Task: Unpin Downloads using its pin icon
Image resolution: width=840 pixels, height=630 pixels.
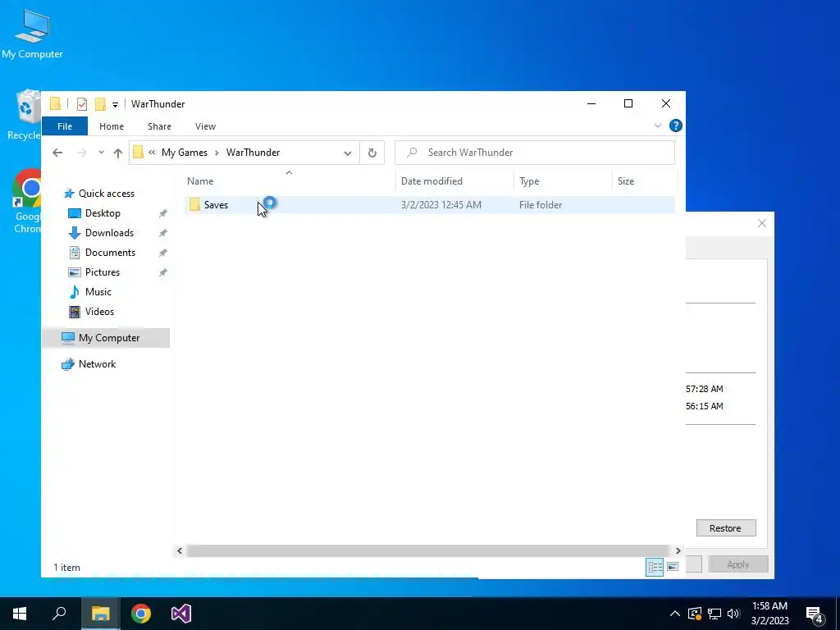Action: click(163, 233)
